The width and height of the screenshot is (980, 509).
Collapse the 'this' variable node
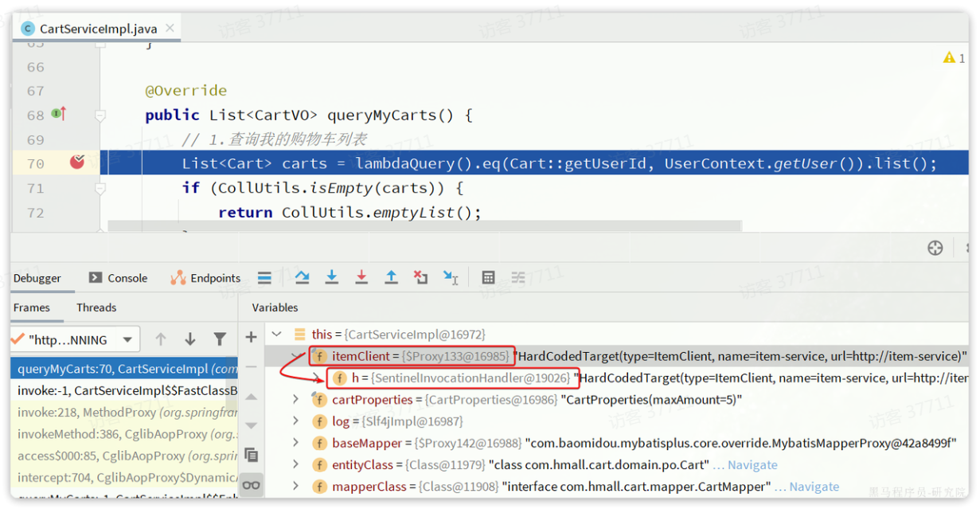pyautogui.click(x=276, y=335)
